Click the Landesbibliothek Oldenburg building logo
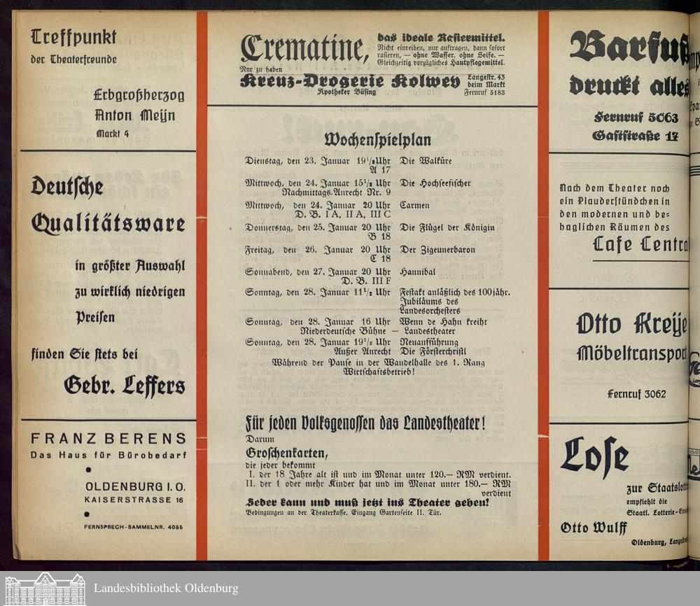 coord(44,589)
